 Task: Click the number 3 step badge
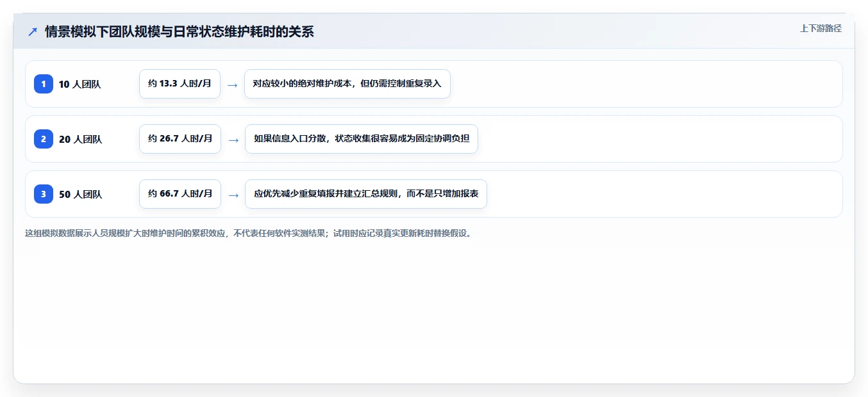pyautogui.click(x=44, y=194)
